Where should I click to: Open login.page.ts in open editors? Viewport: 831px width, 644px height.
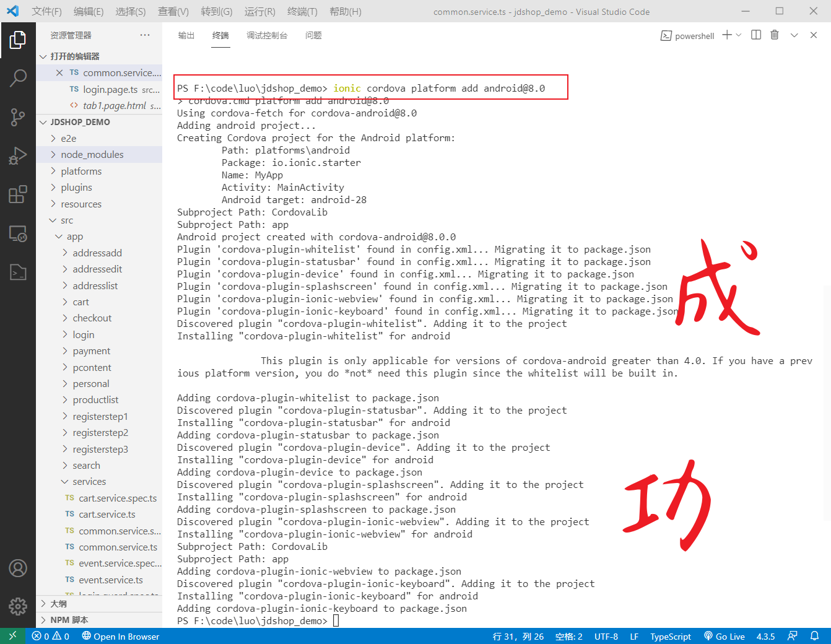click(x=99, y=90)
